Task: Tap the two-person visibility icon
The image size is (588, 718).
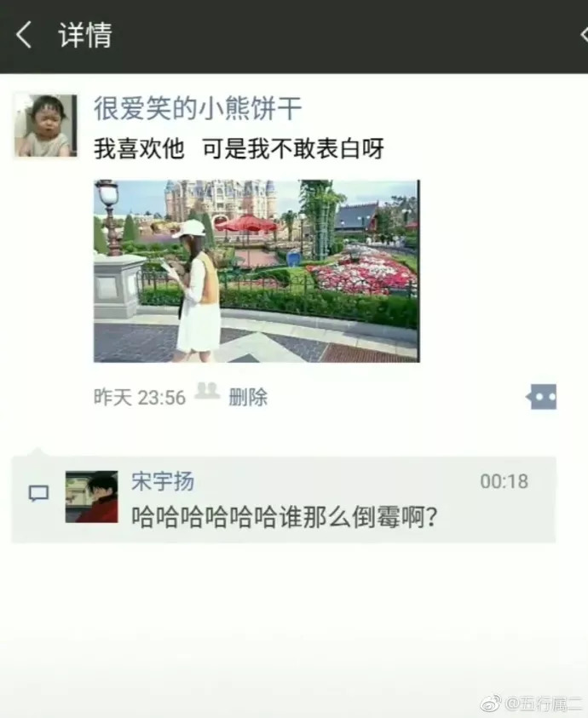Action: coord(207,391)
